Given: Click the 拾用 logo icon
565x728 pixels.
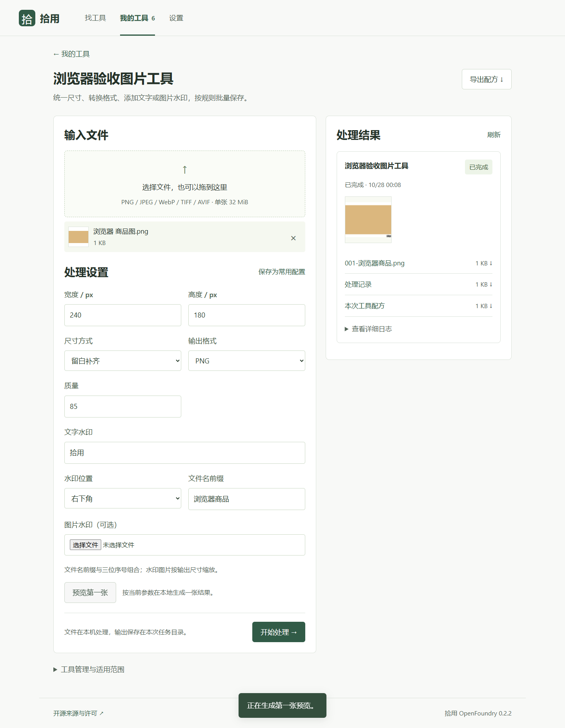Looking at the screenshot, I should pyautogui.click(x=27, y=18).
